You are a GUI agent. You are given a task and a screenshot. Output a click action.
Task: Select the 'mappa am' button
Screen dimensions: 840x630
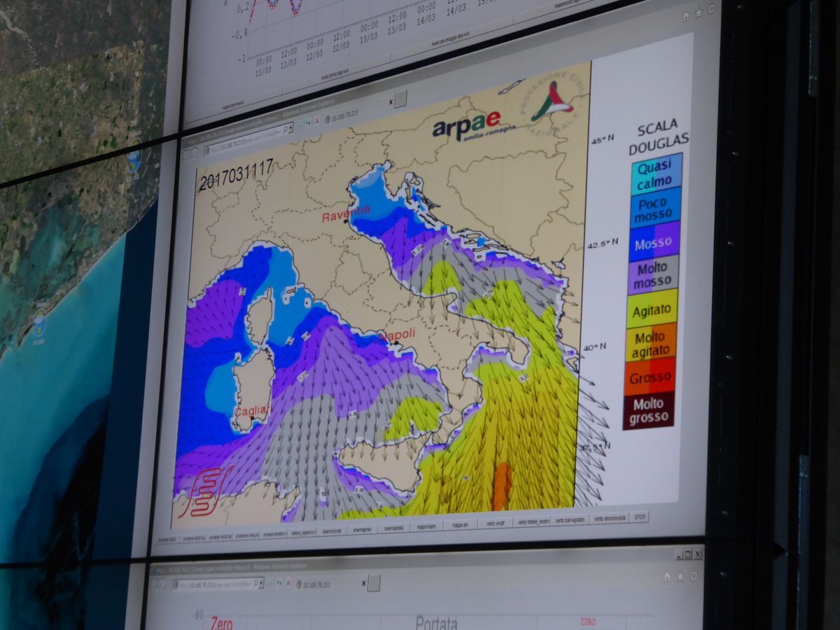tap(461, 524)
